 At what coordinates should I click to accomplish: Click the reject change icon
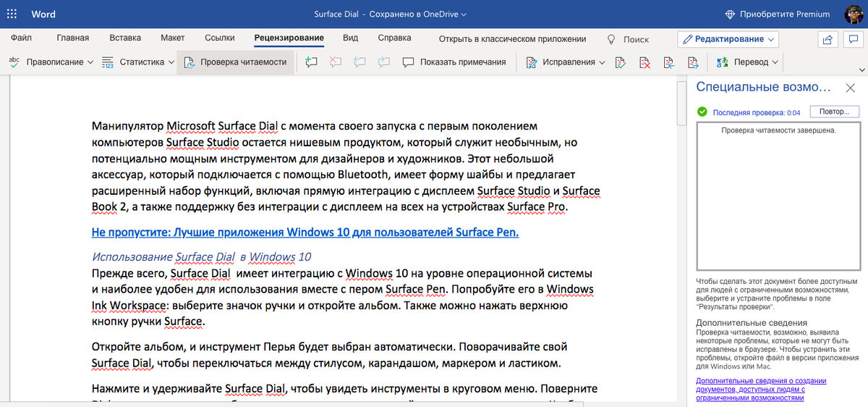pos(644,62)
